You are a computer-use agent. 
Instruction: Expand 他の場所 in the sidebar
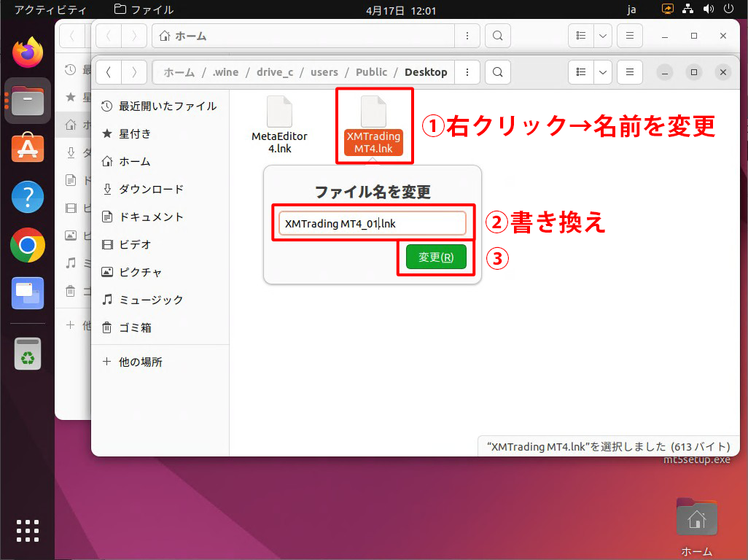pos(140,362)
